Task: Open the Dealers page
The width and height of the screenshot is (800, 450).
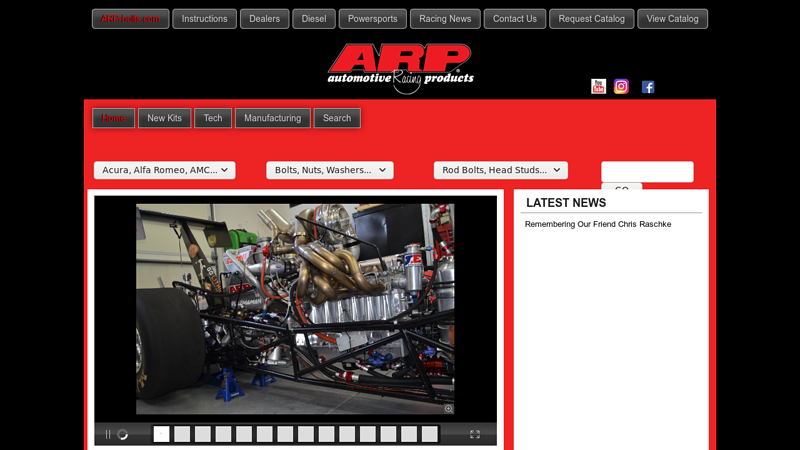Action: click(264, 19)
